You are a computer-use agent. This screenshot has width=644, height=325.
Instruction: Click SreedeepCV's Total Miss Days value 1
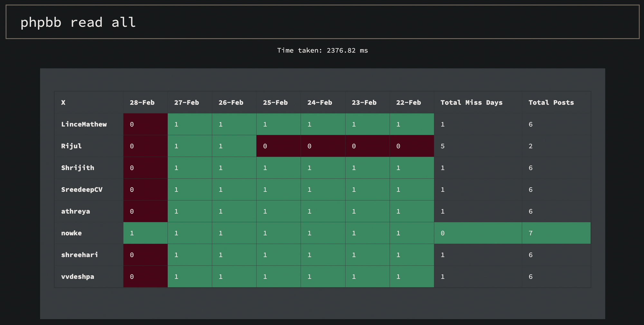[478, 190]
